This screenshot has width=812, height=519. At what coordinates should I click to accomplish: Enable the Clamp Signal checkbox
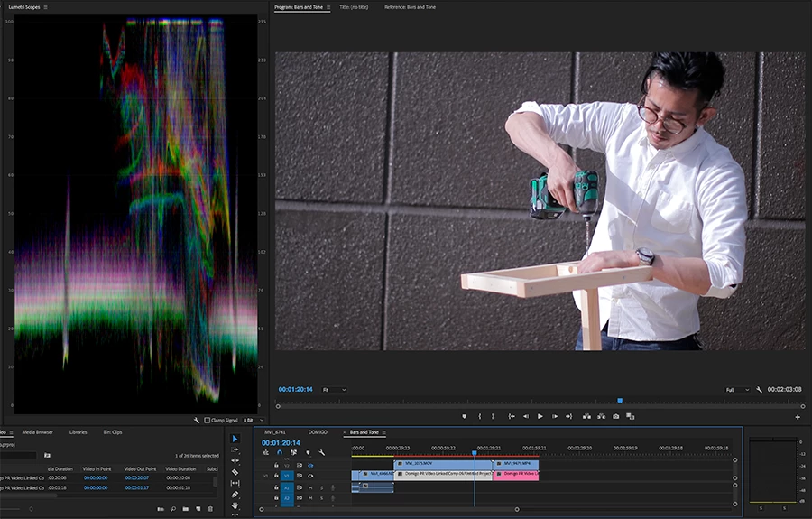pyautogui.click(x=207, y=420)
